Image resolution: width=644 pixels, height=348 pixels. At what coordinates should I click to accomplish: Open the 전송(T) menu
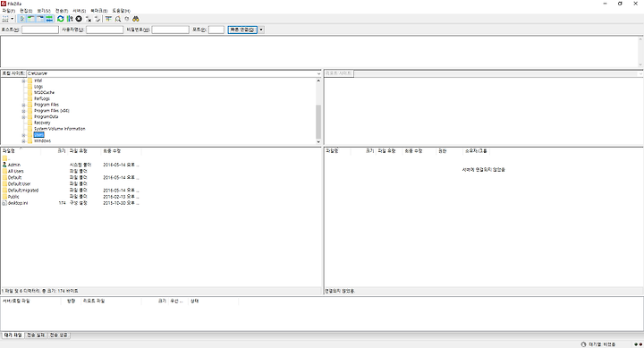click(62, 11)
